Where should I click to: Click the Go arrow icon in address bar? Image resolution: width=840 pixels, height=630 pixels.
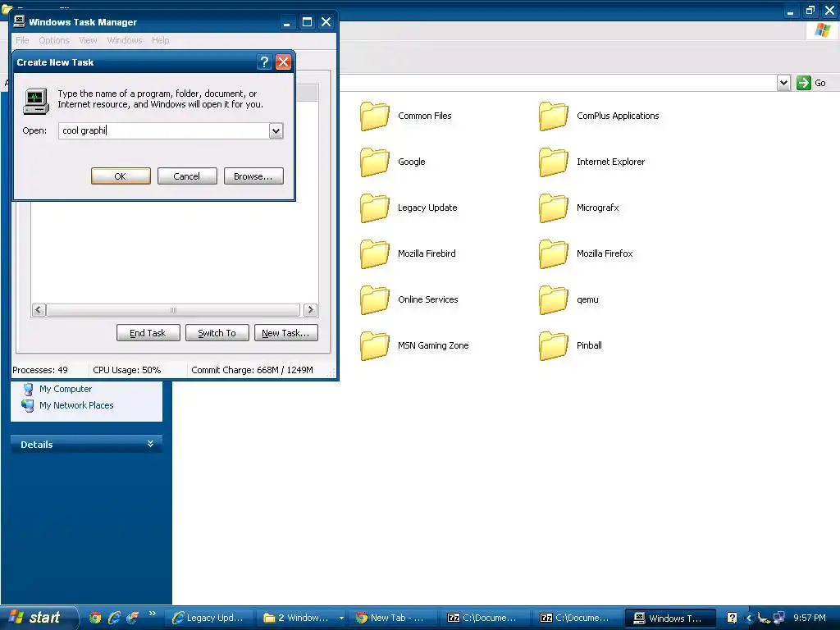(x=804, y=83)
